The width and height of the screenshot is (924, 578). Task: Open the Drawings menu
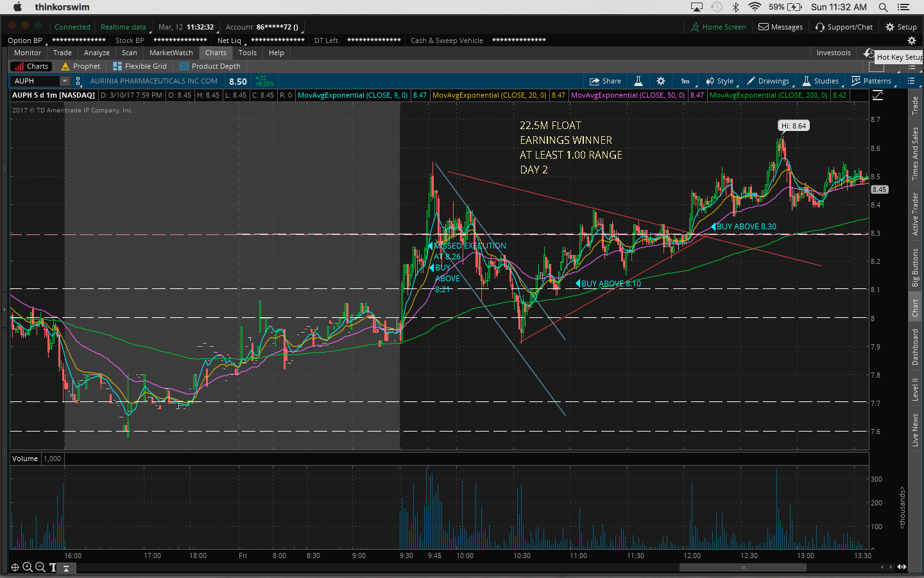click(x=768, y=81)
